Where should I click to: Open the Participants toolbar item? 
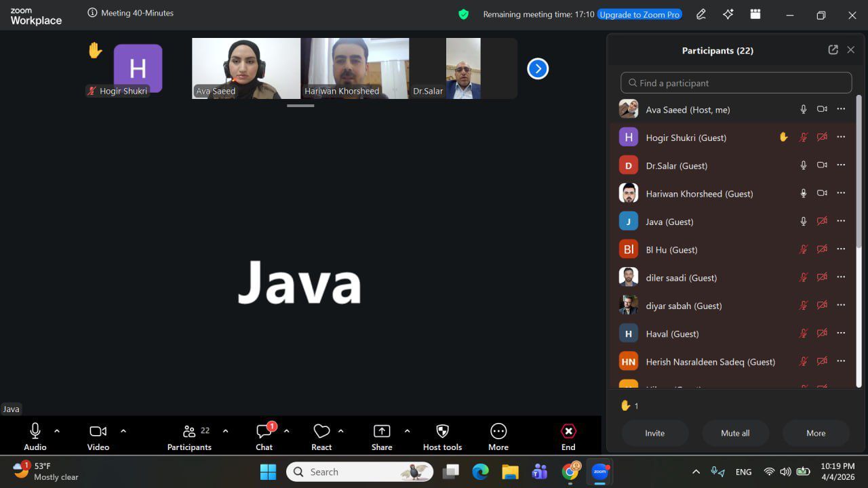point(189,432)
